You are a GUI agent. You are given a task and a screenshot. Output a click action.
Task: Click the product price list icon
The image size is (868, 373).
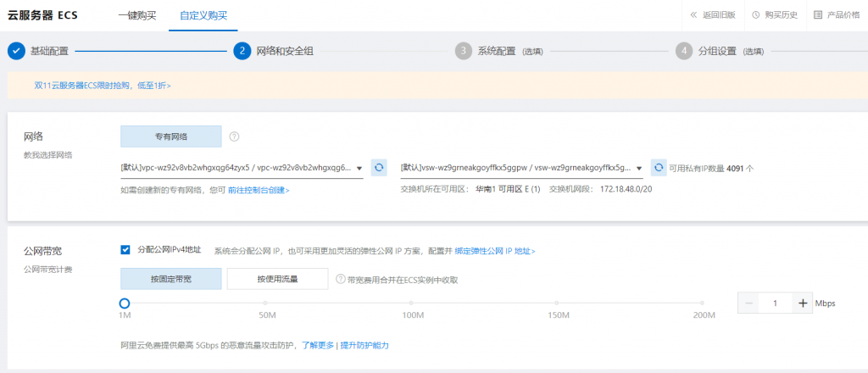pos(818,15)
